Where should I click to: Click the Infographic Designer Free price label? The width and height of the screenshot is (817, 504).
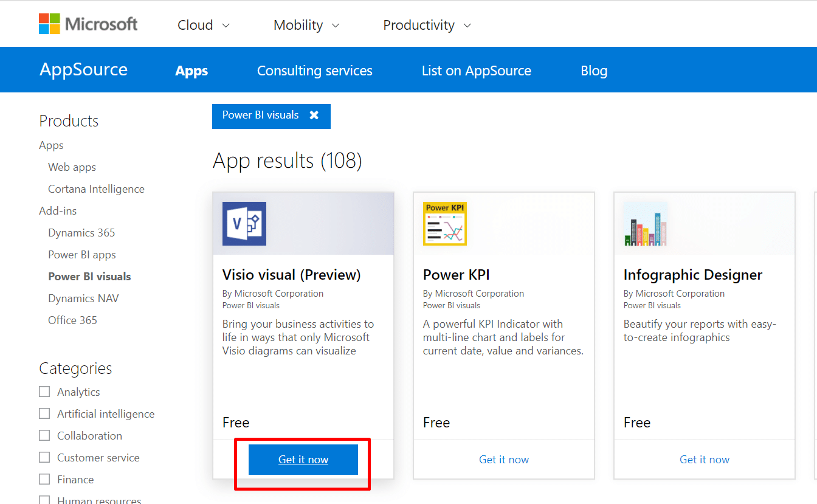(637, 423)
